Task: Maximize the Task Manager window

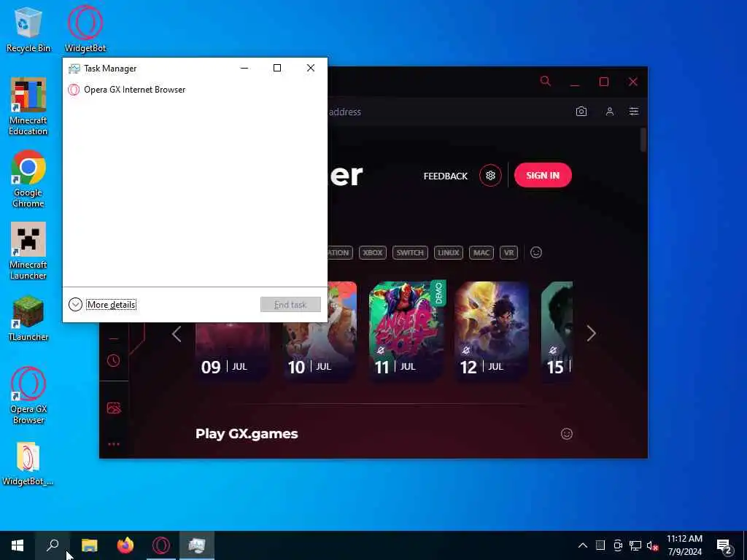Action: 276,68
